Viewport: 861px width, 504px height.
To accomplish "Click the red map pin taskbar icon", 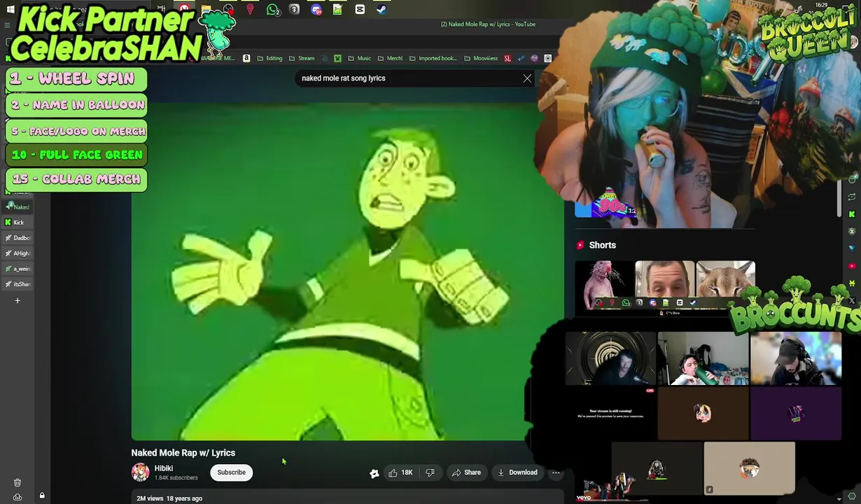I will [x=250, y=10].
